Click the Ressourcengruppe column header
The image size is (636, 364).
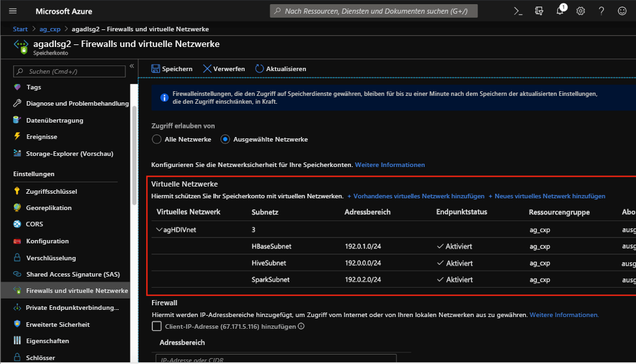(x=559, y=212)
